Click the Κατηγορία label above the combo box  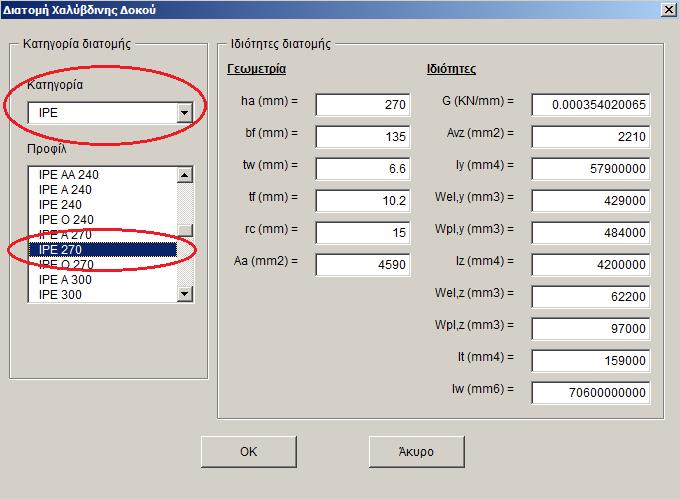pyautogui.click(x=55, y=85)
